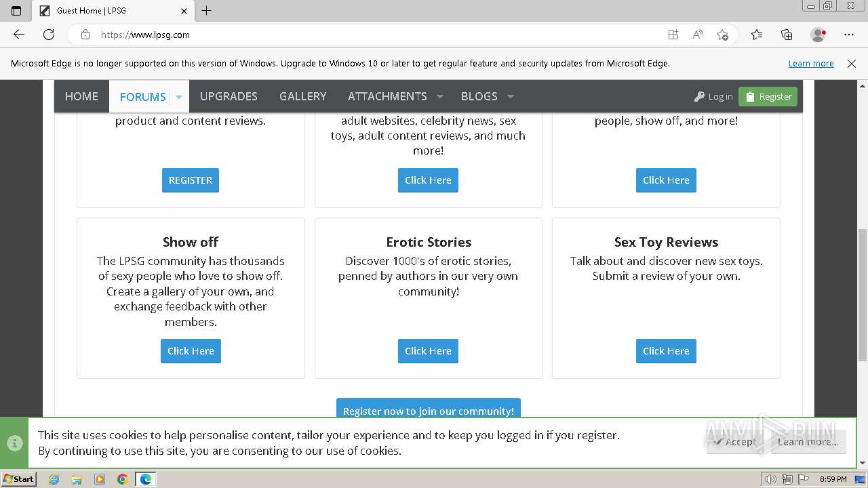This screenshot has height=488, width=868.
Task: Click the volume speaker tray icon
Action: click(x=771, y=479)
